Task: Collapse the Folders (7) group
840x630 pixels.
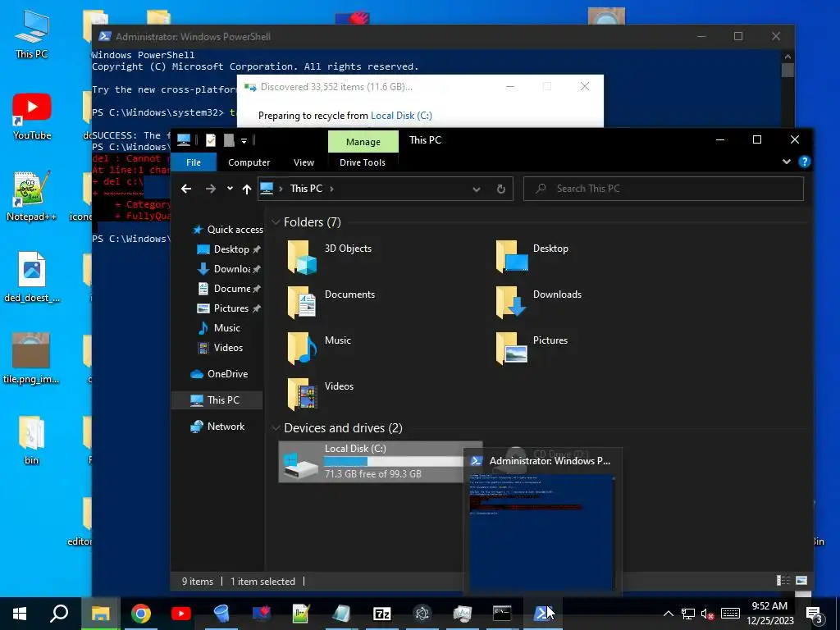Action: point(276,221)
